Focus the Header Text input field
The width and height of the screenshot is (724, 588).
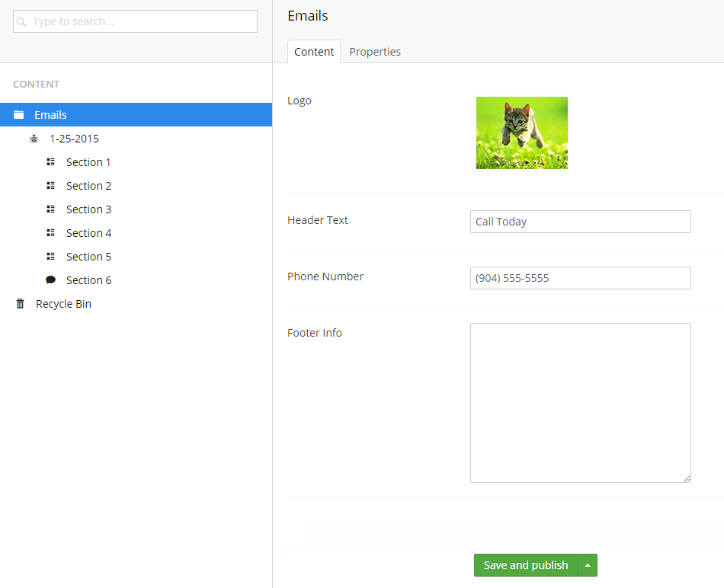tap(580, 222)
